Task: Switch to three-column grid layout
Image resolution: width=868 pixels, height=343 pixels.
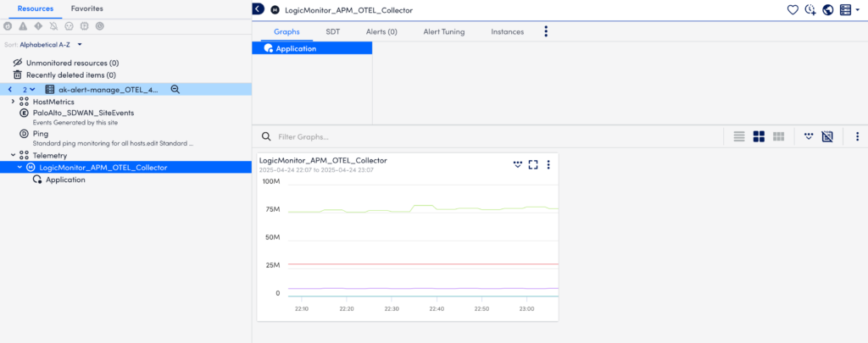Action: point(778,136)
